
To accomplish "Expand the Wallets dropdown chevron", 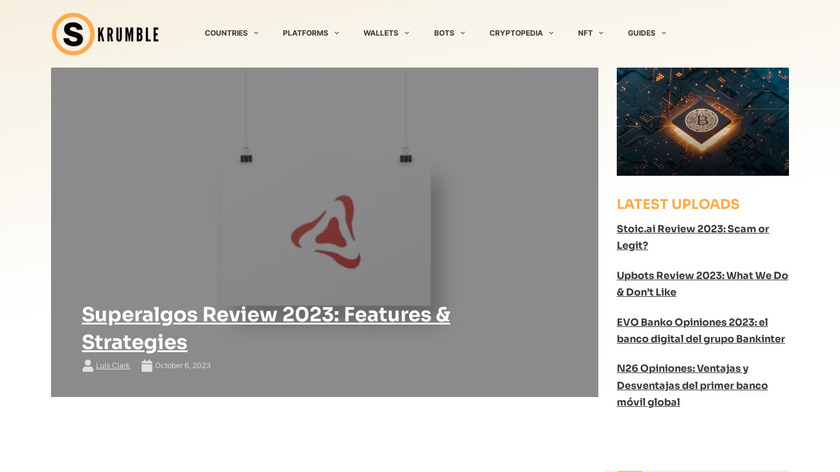I will pos(407,33).
